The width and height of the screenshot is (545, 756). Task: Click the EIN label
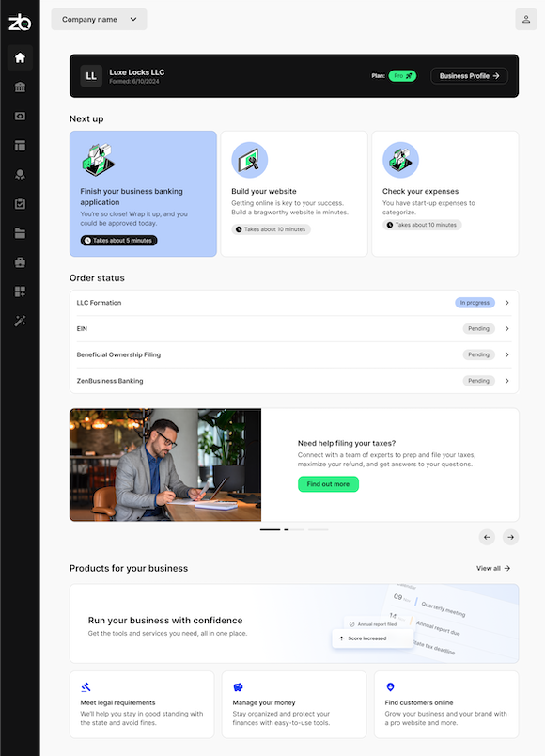coord(82,329)
